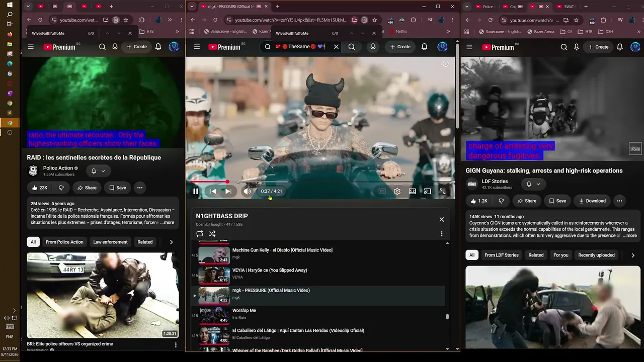Enter fullscreen on the middle player
The width and height of the screenshot is (644, 362).
[x=442, y=191]
